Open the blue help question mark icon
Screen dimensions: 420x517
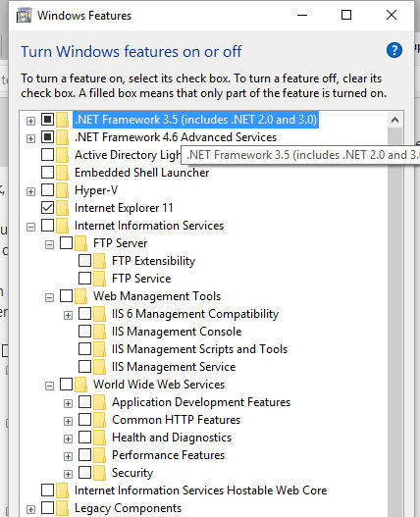pyautogui.click(x=394, y=50)
